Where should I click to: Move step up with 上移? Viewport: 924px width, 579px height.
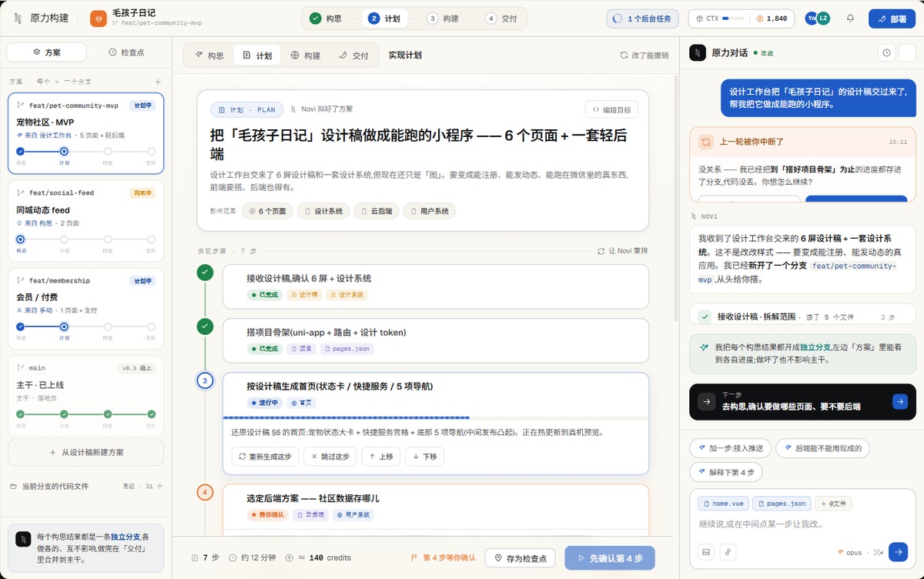(x=380, y=457)
